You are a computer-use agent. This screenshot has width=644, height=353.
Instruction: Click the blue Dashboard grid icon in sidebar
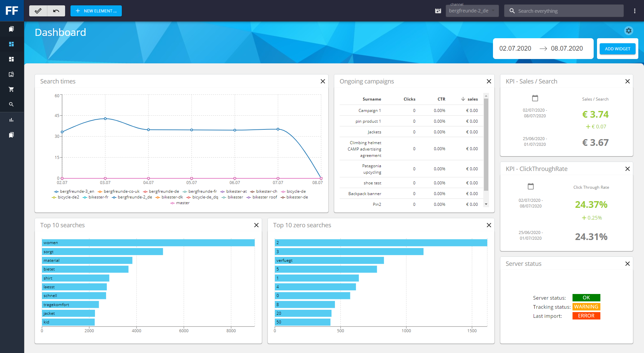pos(12,44)
